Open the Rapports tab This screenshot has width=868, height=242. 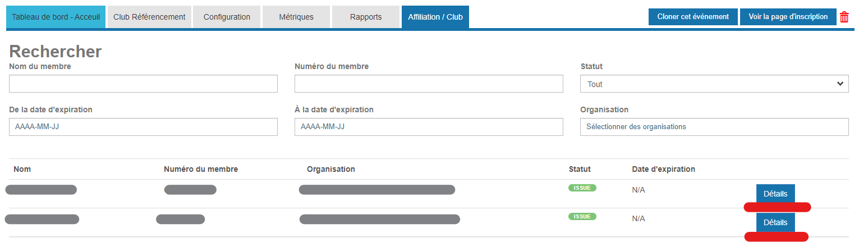coord(366,17)
